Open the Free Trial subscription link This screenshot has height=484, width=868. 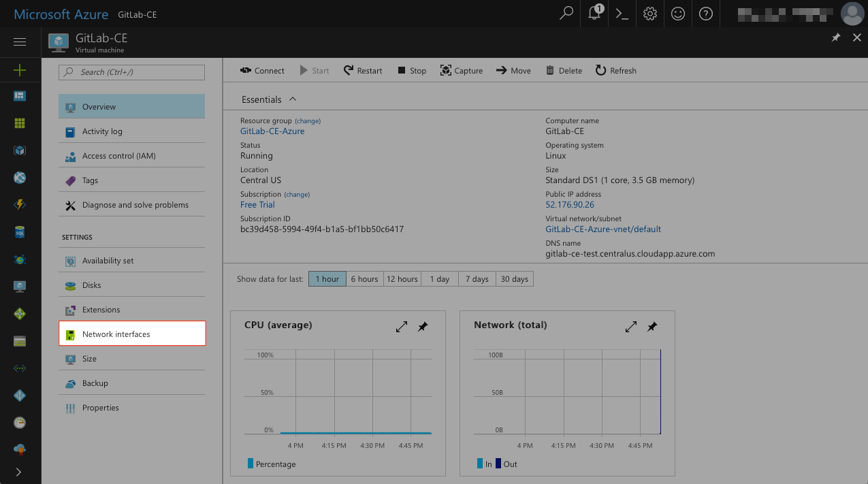(257, 205)
